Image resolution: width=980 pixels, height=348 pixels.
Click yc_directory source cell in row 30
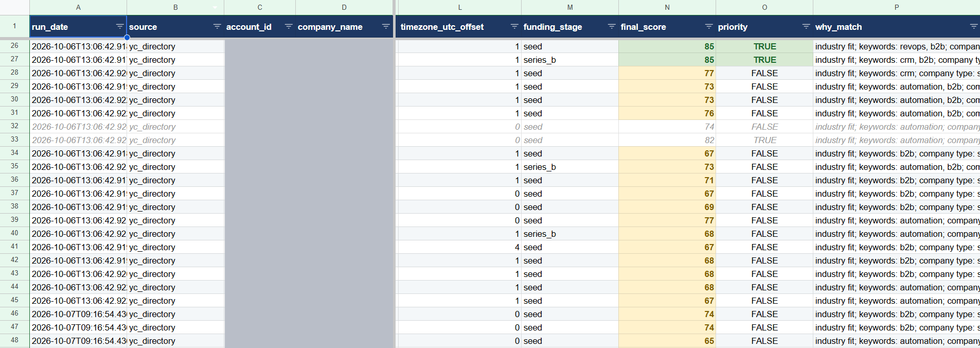(175, 100)
